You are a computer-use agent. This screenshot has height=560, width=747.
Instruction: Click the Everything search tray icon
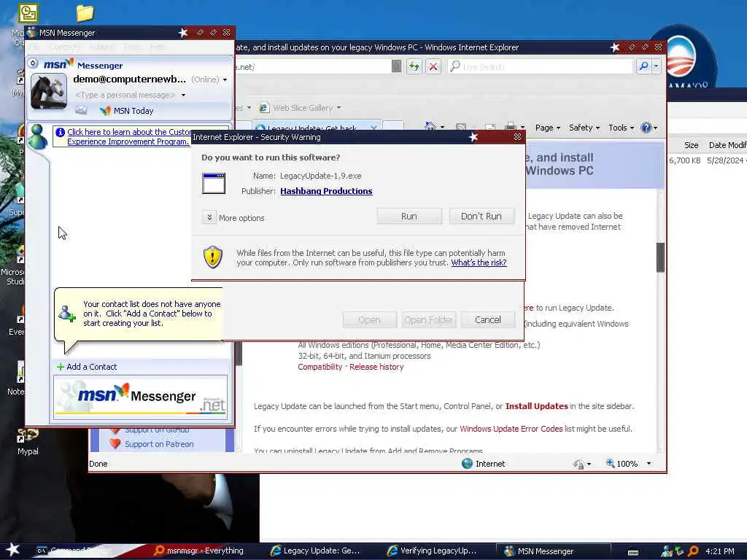click(x=694, y=551)
